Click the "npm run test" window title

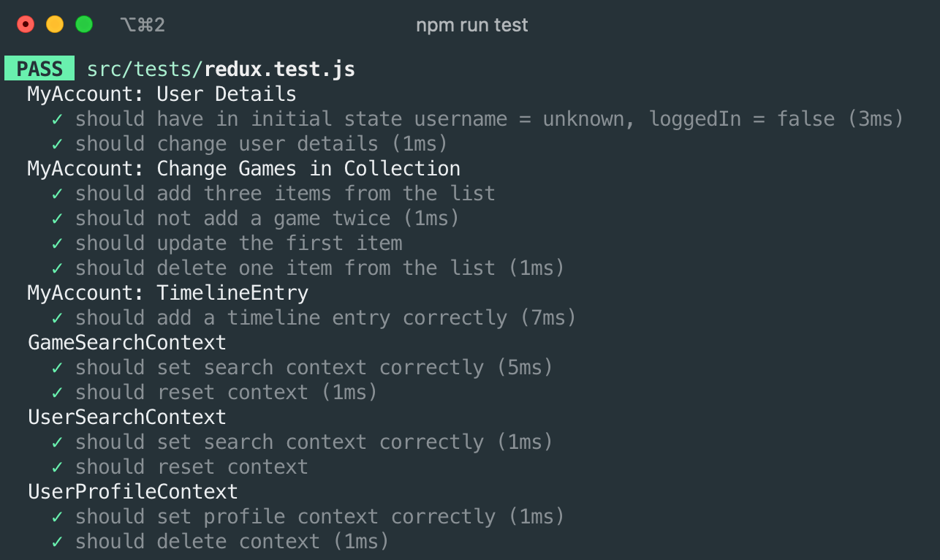[471, 25]
